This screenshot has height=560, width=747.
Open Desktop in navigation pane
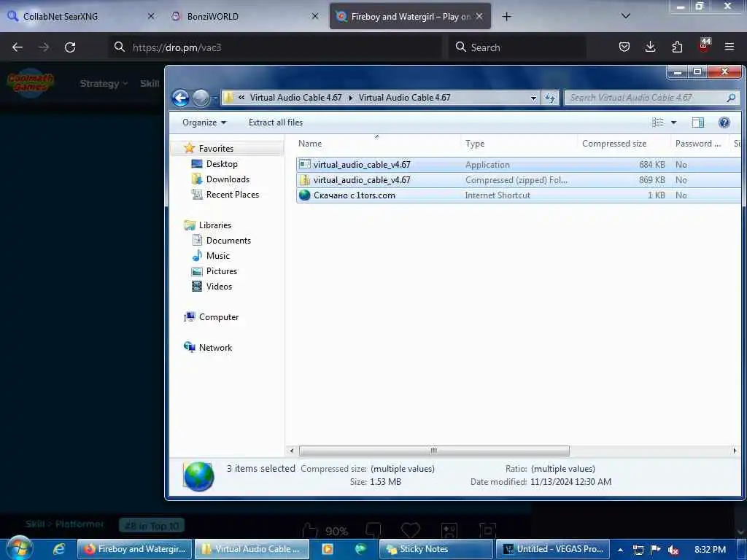(222, 164)
